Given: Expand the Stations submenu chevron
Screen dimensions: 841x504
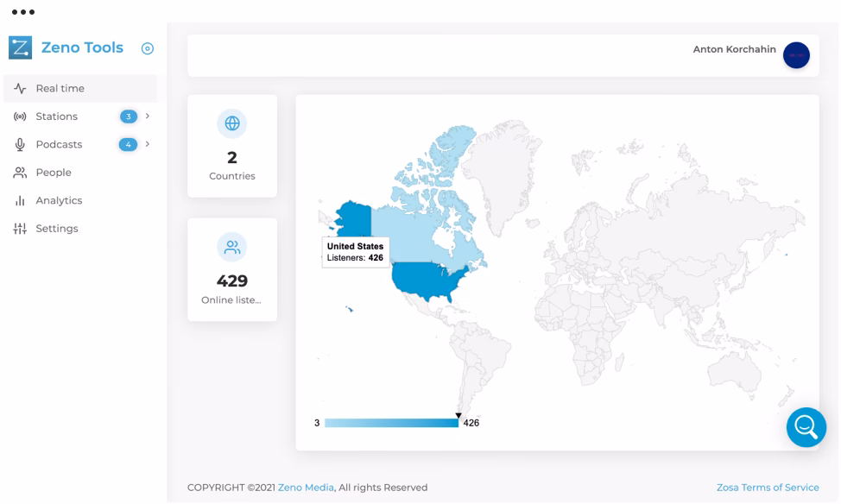Looking at the screenshot, I should coord(148,116).
